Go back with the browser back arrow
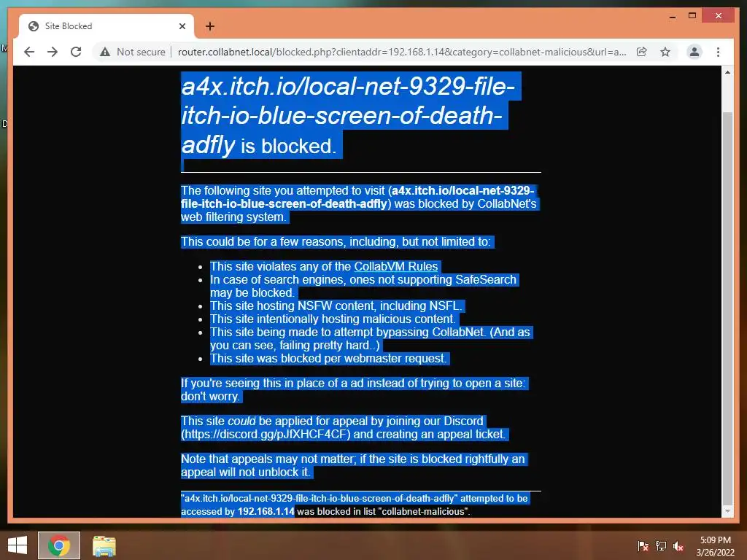This screenshot has height=560, width=747. coord(29,52)
